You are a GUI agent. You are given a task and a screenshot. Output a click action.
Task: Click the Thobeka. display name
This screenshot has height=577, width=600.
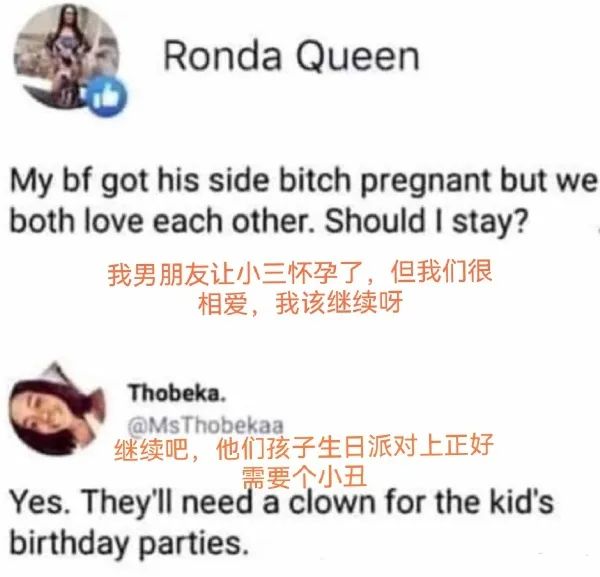(x=177, y=393)
